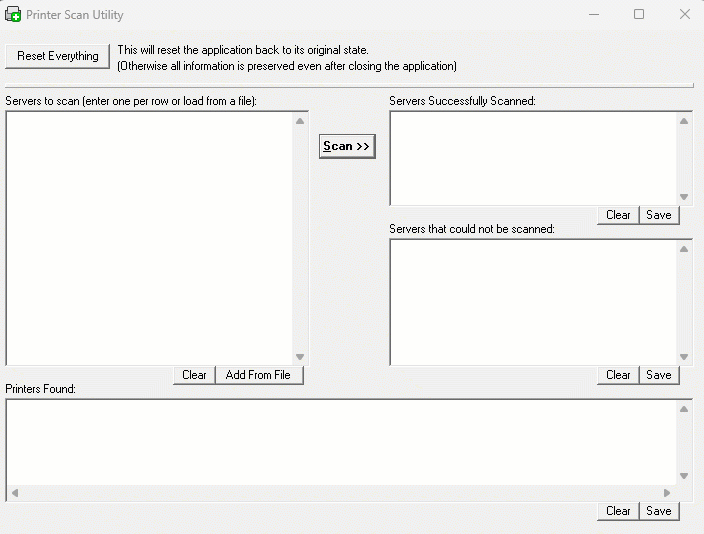Click down arrow in could-not-be-scanned scrollbar

point(684,357)
